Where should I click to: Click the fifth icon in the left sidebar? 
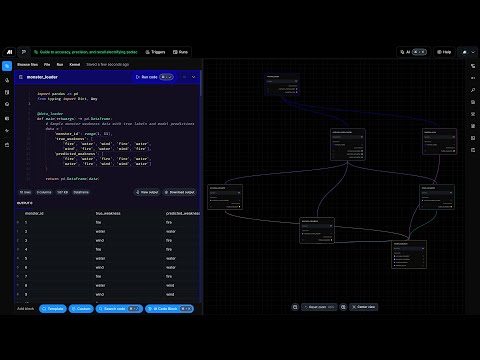(7, 118)
